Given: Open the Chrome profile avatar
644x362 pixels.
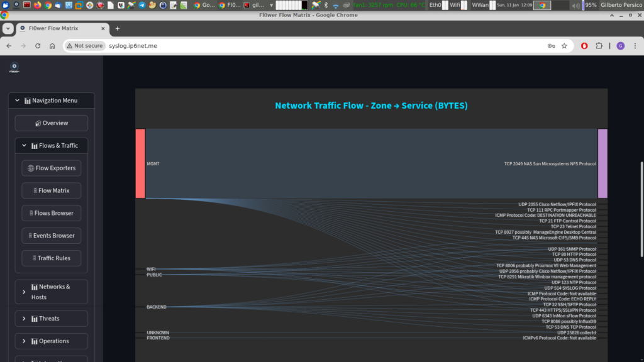Looking at the screenshot, I should tap(620, 46).
